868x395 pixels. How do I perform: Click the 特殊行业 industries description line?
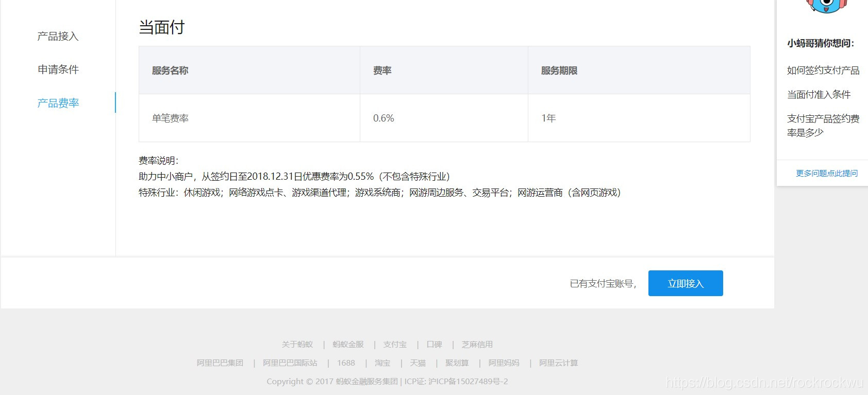(x=380, y=193)
